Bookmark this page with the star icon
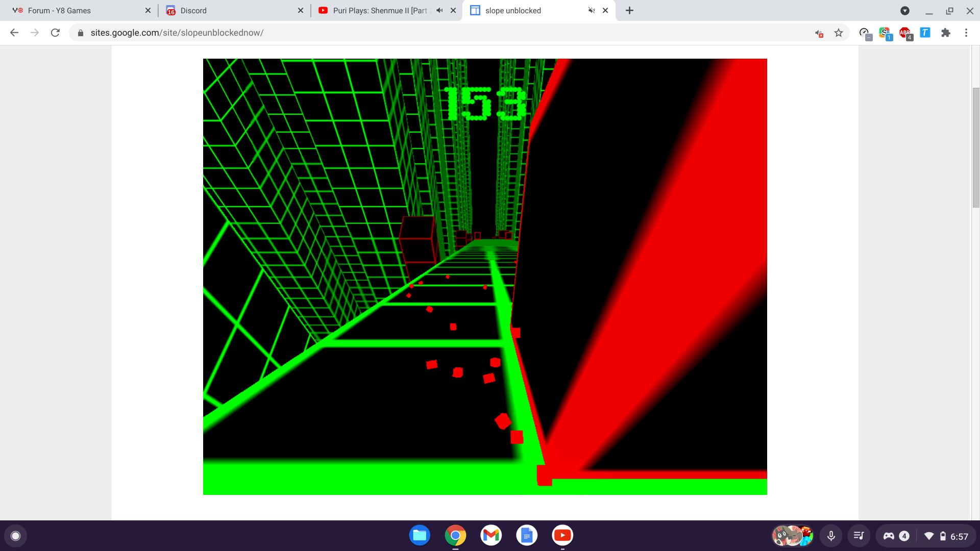The image size is (980, 551). pos(839,33)
